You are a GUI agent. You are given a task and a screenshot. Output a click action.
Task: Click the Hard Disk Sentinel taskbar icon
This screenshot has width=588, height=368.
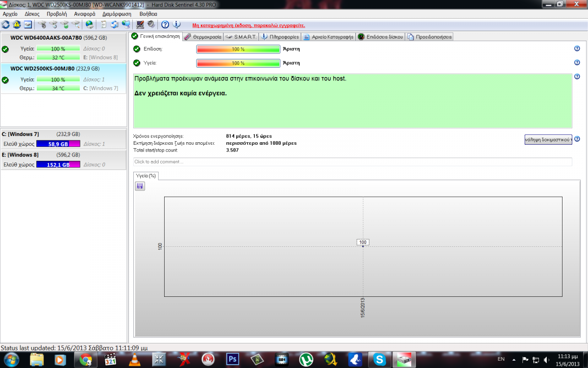tap(405, 360)
